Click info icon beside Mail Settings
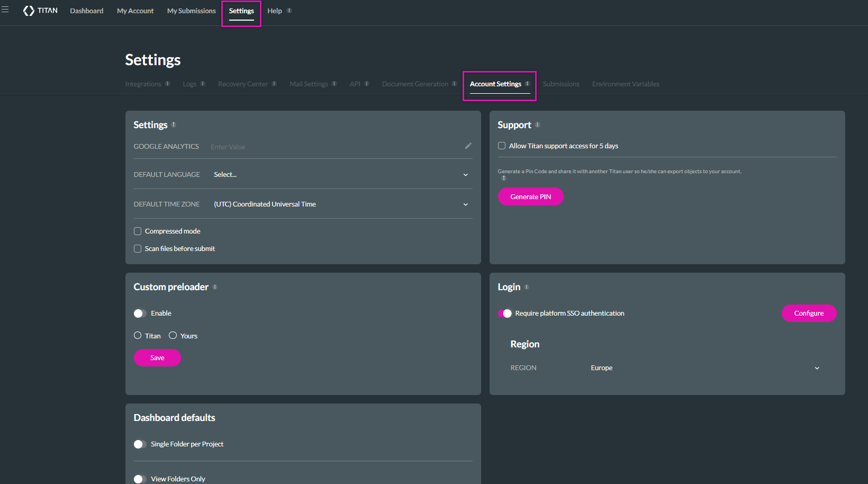This screenshot has height=484, width=868. coord(334,84)
